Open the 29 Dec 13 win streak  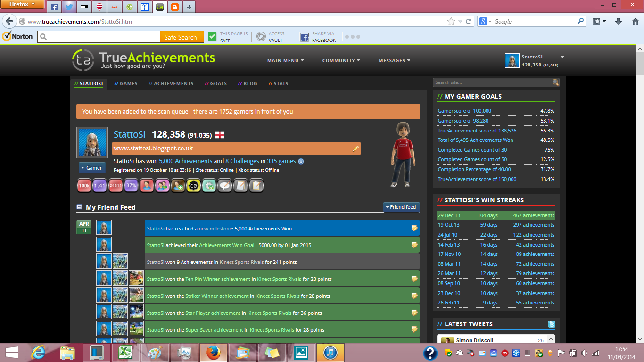coord(496,215)
